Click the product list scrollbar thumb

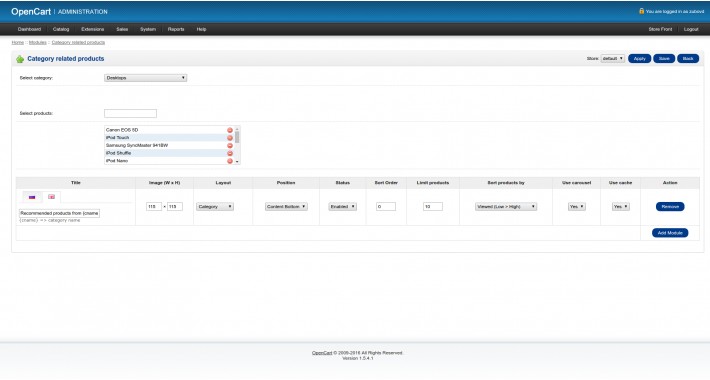(237, 137)
